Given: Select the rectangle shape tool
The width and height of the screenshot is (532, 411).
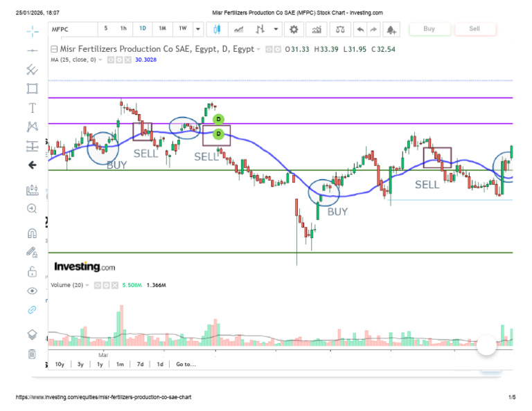Looking at the screenshot, I should 33,89.
